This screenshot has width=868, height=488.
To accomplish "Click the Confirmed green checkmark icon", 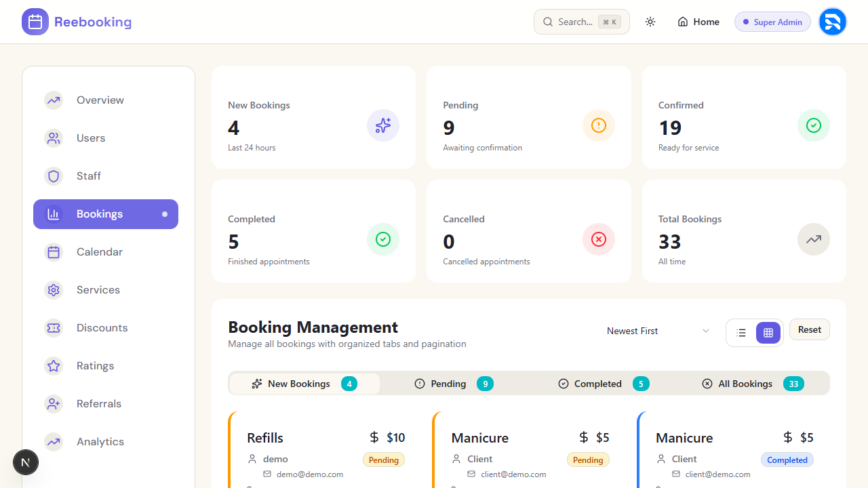I will pyautogui.click(x=813, y=125).
